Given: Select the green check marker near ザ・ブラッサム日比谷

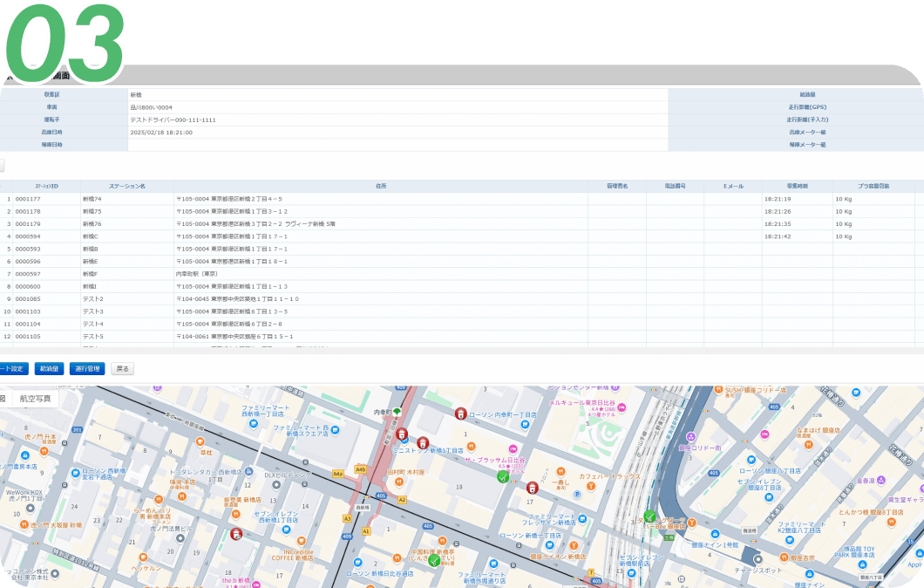Looking at the screenshot, I should tap(503, 476).
